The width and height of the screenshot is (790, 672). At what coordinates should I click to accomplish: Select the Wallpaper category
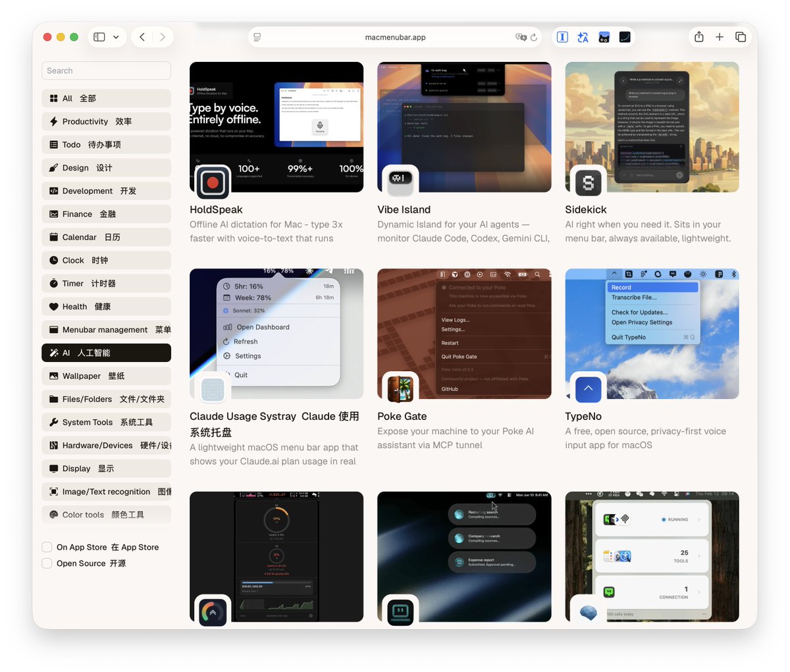tap(106, 376)
